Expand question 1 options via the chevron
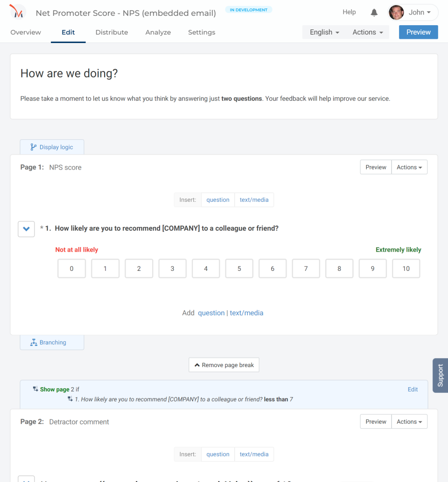Image resolution: width=448 pixels, height=482 pixels. [x=26, y=229]
